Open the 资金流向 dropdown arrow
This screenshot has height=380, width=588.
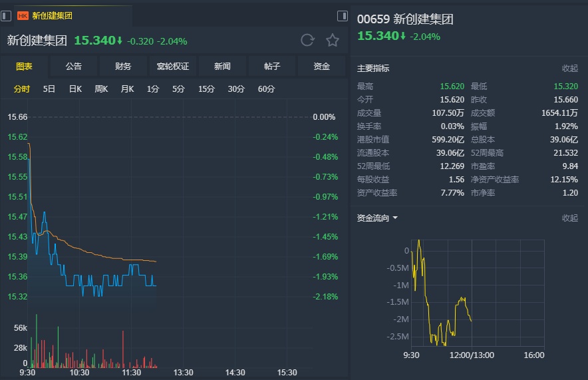[395, 218]
